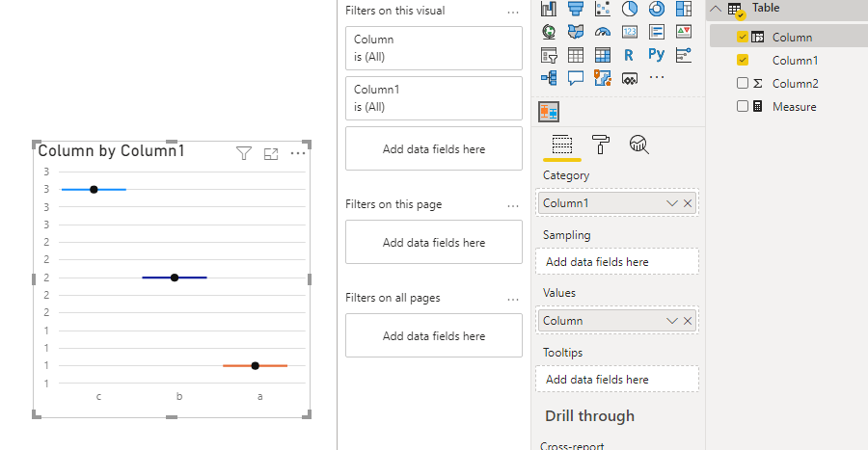Select the Multi-row card visualization
The height and width of the screenshot is (450, 868).
[657, 32]
